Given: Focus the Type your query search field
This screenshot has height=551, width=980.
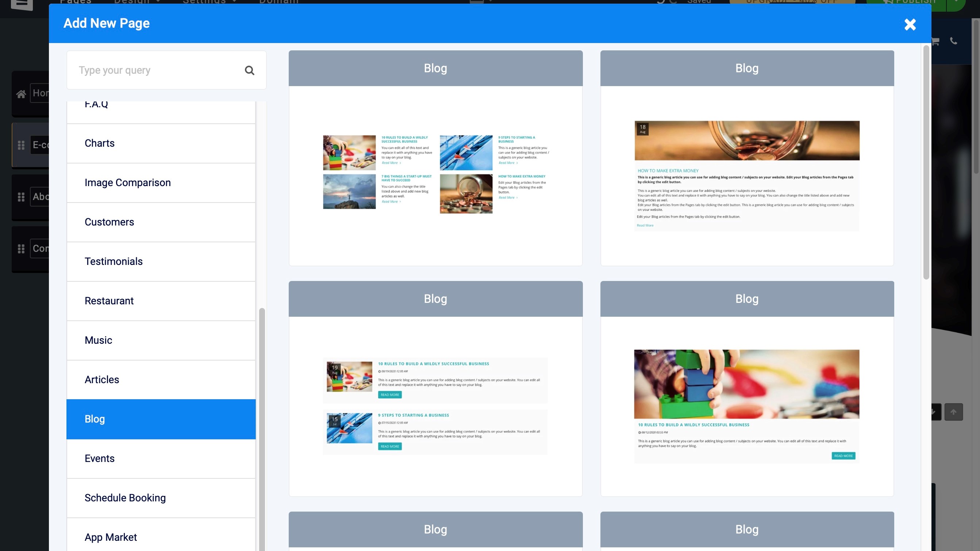Looking at the screenshot, I should coord(166,70).
